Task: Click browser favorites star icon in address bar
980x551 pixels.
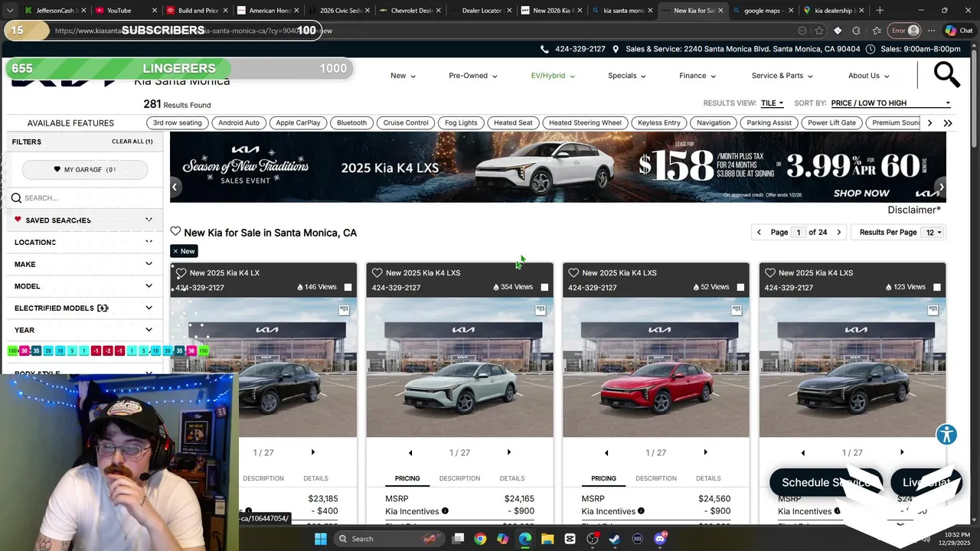Action: tap(819, 31)
